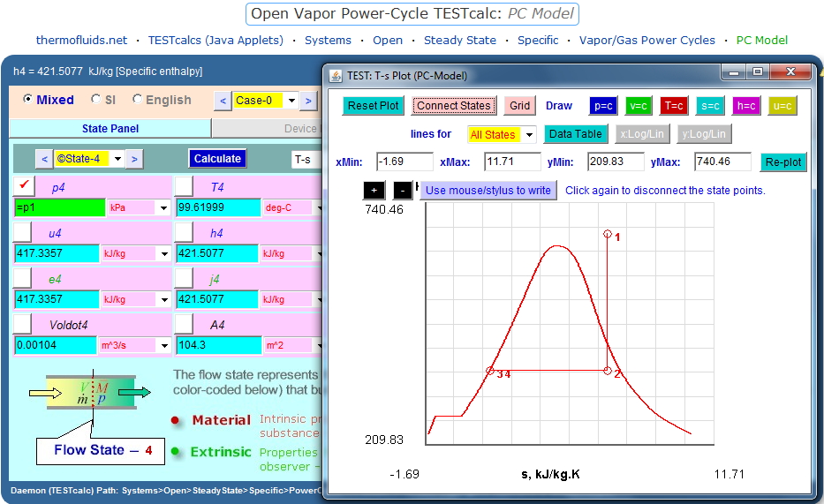Open thermofluids.net breadcrumb link
This screenshot has height=504, width=824.
click(x=81, y=40)
